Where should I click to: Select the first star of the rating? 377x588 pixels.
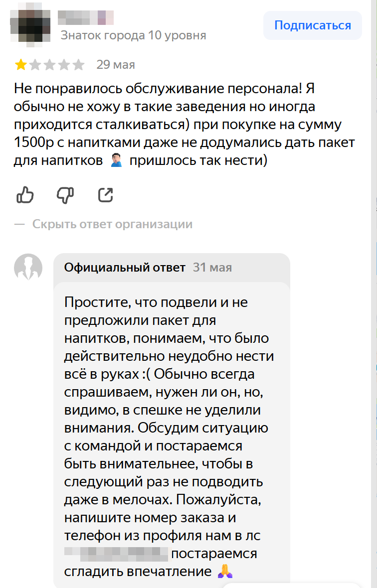coord(21,64)
